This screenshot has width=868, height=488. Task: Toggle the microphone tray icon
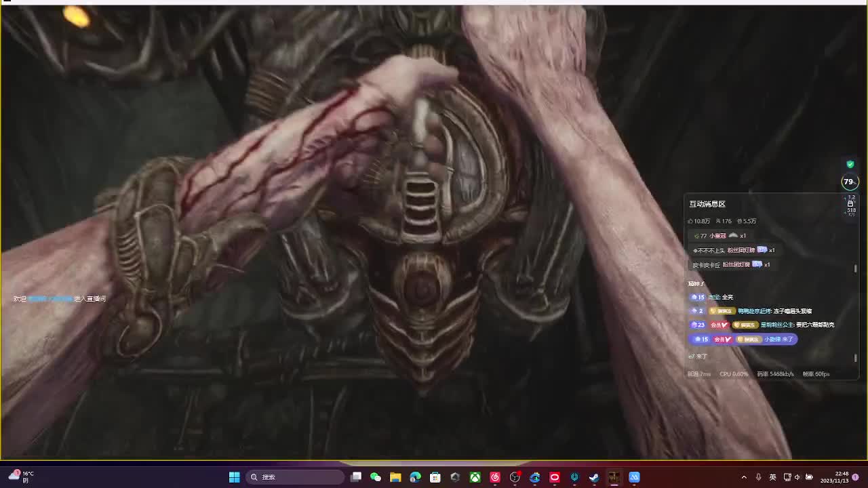pos(758,477)
